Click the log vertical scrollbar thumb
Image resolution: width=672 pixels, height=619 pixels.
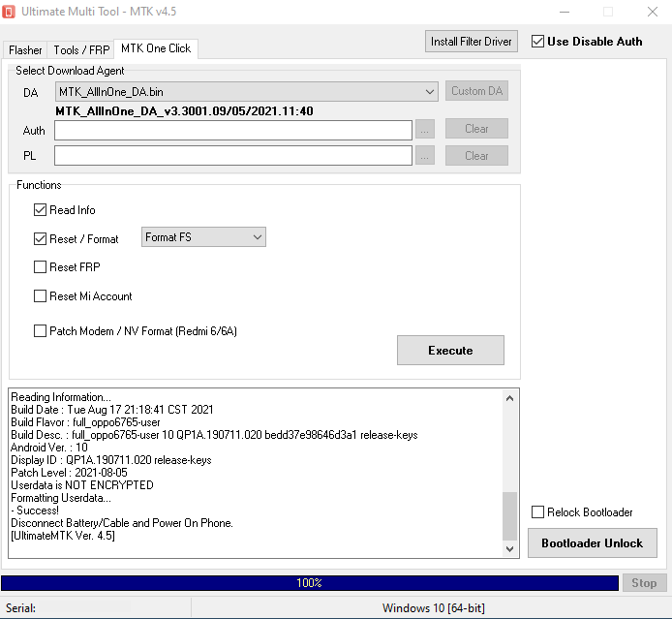coord(509,516)
